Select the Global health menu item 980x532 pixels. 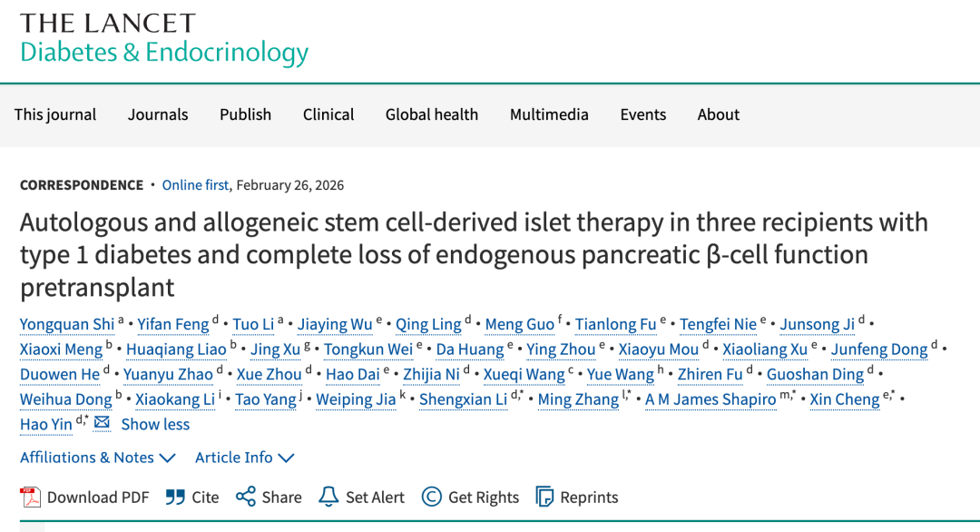click(432, 114)
